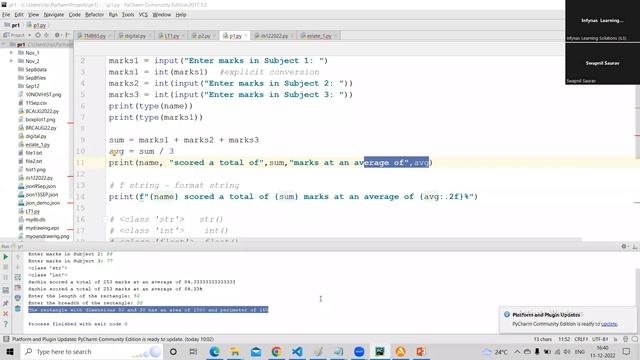
Task: Rerun the script with the green Run arrow
Action: [x=6, y=257]
